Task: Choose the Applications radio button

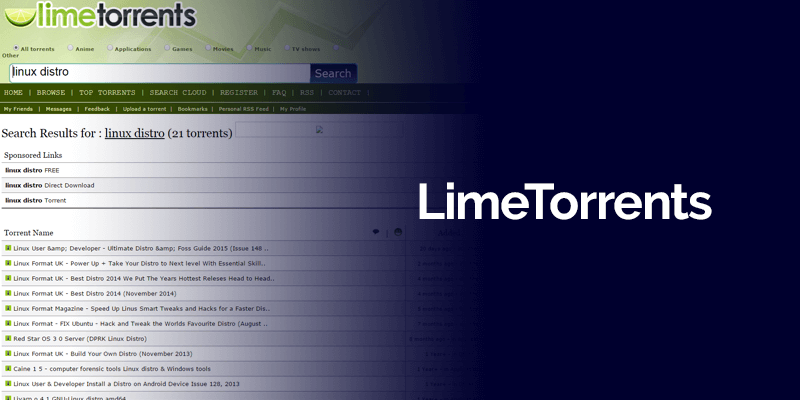Action: pyautogui.click(x=110, y=47)
